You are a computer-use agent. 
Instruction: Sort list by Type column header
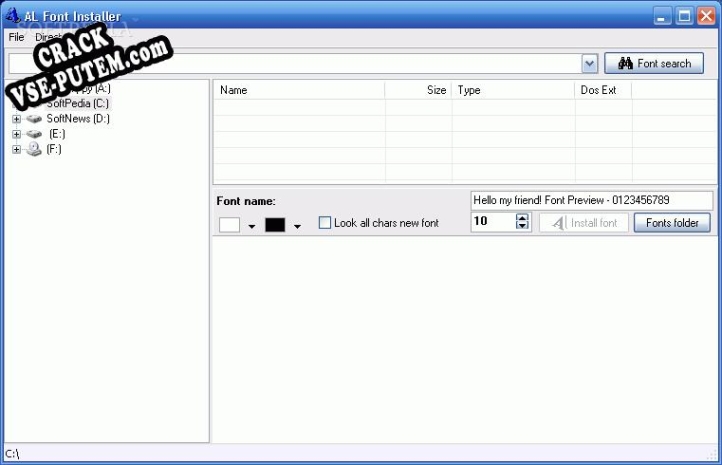tap(513, 90)
